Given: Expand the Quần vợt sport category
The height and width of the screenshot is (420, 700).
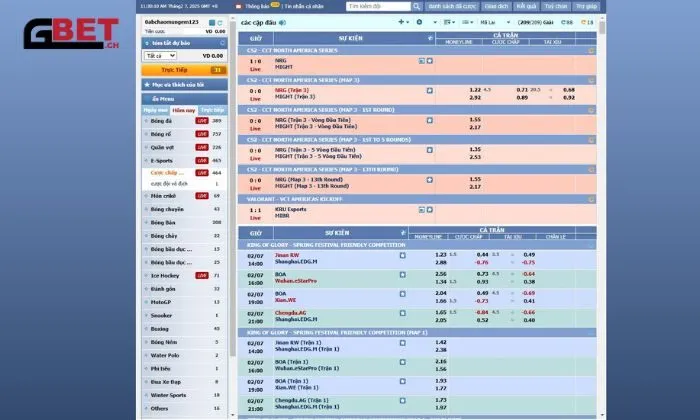Looking at the screenshot, I should pyautogui.click(x=184, y=147).
